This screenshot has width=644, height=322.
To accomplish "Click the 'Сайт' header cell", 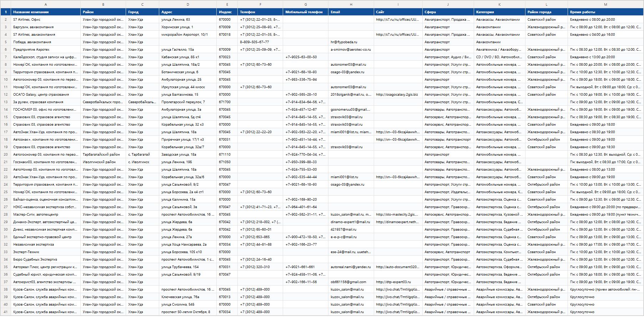I will [398, 12].
